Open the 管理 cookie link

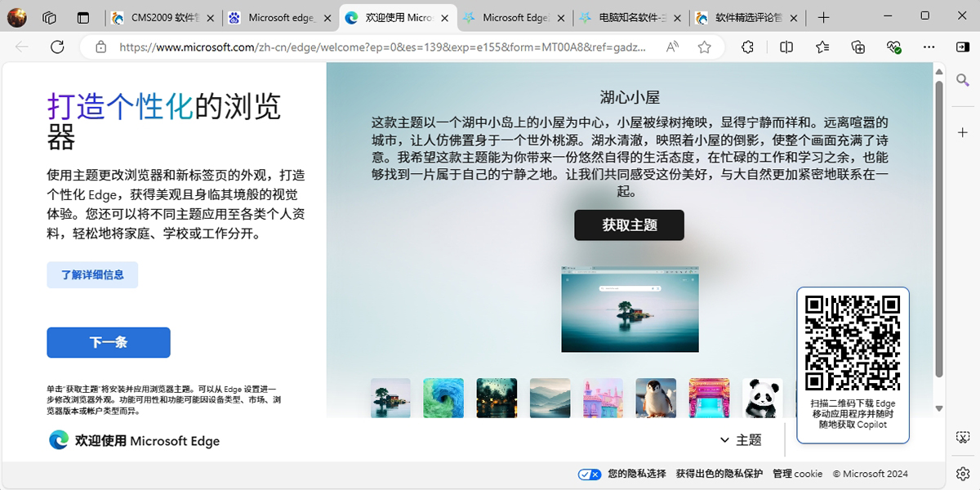pos(798,474)
